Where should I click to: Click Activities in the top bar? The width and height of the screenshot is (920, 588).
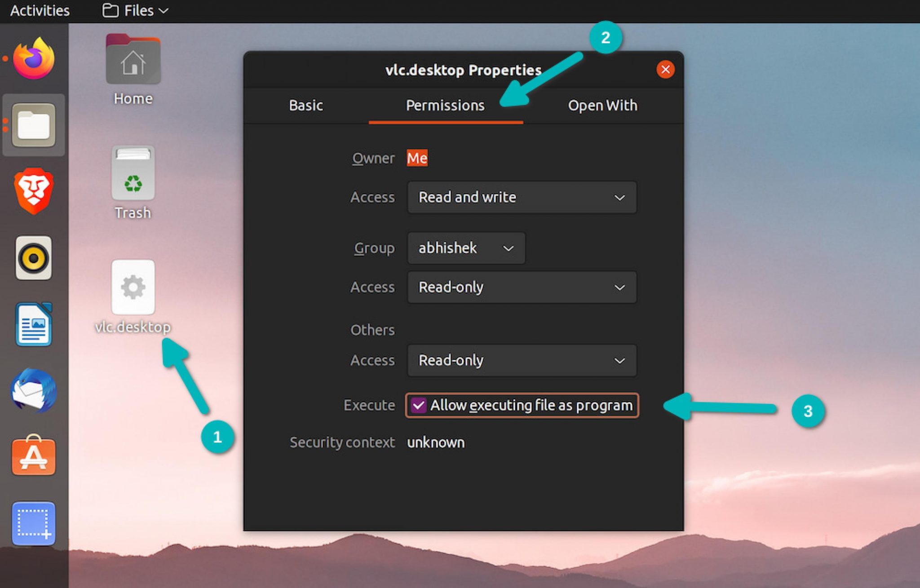point(39,10)
